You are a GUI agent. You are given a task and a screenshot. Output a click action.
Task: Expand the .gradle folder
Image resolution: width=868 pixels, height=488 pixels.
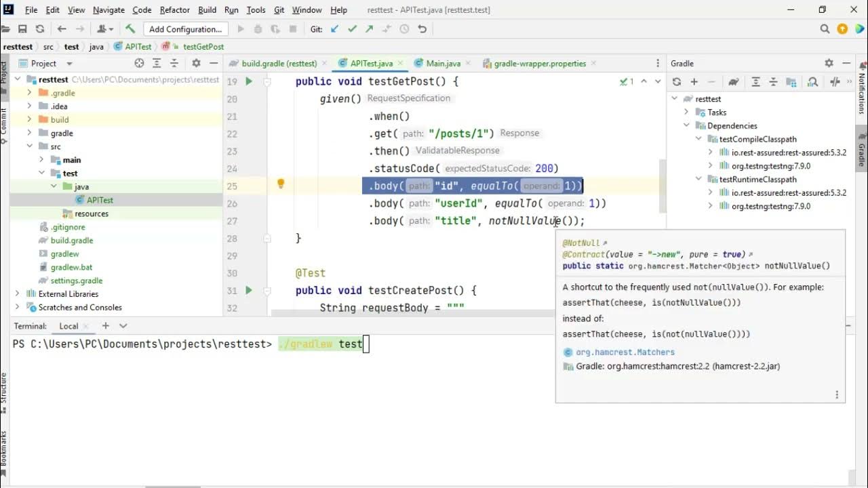click(29, 93)
